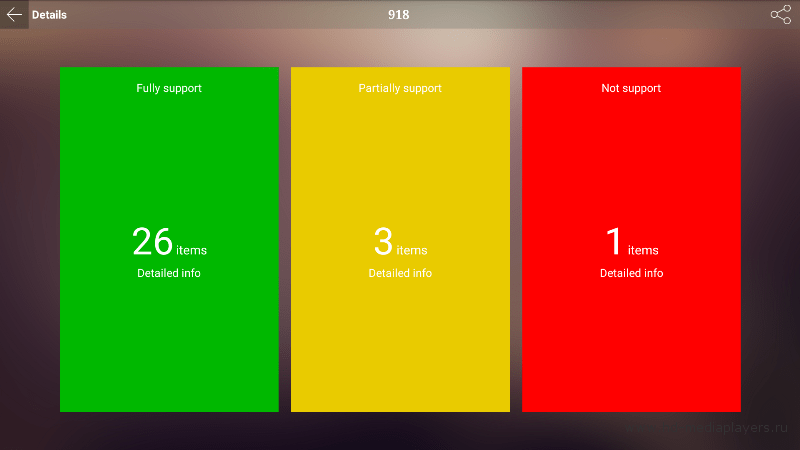Image resolution: width=800 pixels, height=450 pixels.
Task: Open the green Fully support card
Action: tap(169, 239)
